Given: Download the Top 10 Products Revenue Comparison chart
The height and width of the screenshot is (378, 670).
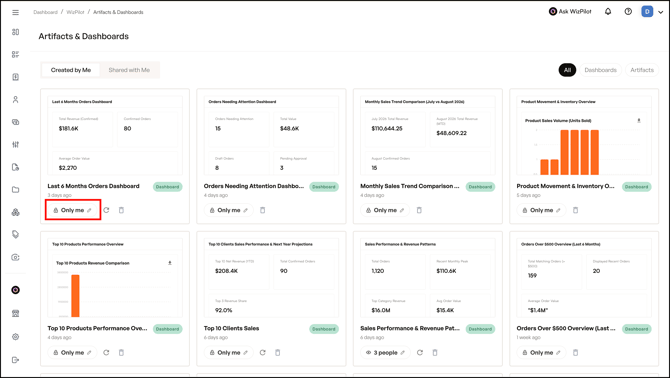Looking at the screenshot, I should [x=170, y=263].
